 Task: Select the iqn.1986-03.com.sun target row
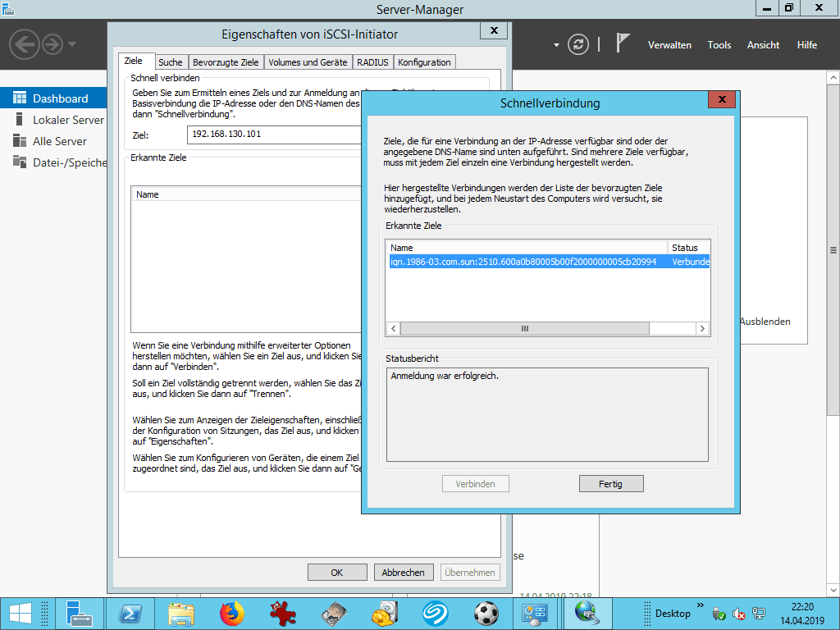549,262
